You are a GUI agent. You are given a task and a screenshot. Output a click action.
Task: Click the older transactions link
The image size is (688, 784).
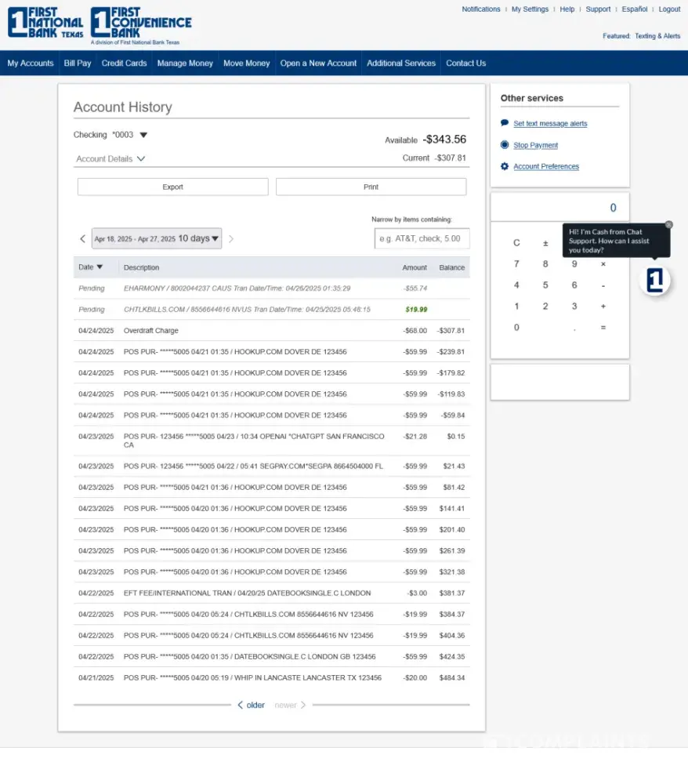click(252, 706)
